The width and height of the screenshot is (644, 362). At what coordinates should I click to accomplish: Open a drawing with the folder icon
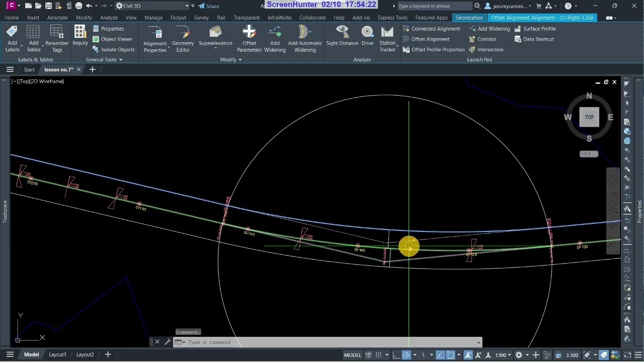(39, 6)
